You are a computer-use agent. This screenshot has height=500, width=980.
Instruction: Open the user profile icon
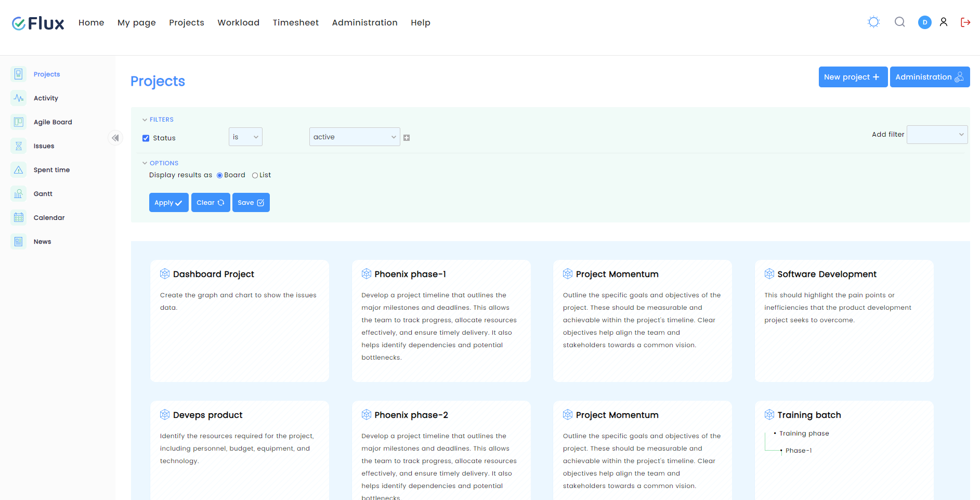[x=944, y=22]
